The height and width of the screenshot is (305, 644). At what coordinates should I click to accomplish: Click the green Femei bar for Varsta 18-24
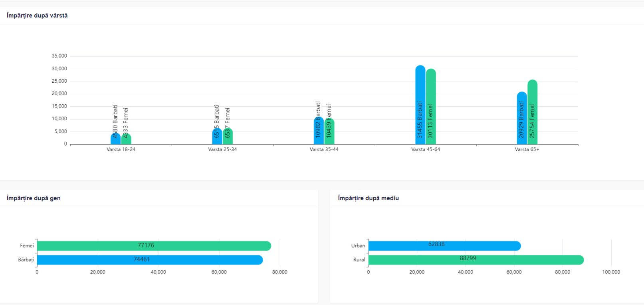pyautogui.click(x=126, y=140)
